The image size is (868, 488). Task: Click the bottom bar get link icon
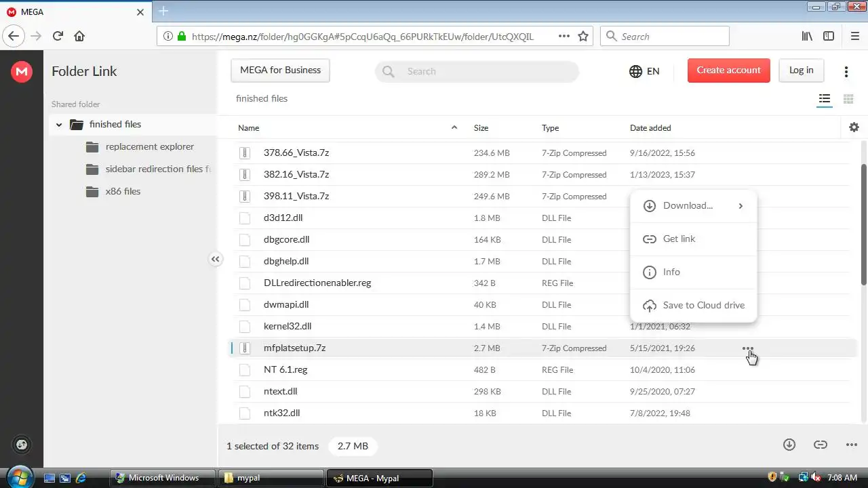pos(821,445)
